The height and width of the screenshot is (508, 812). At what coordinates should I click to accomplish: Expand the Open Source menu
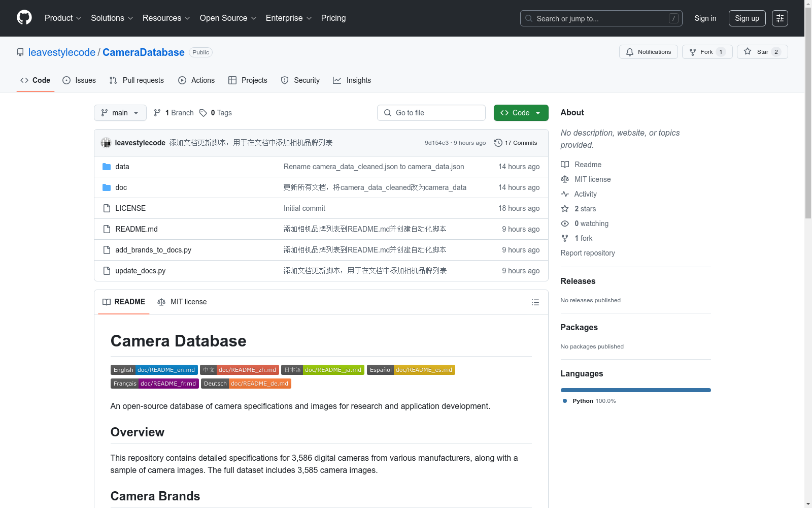228,18
